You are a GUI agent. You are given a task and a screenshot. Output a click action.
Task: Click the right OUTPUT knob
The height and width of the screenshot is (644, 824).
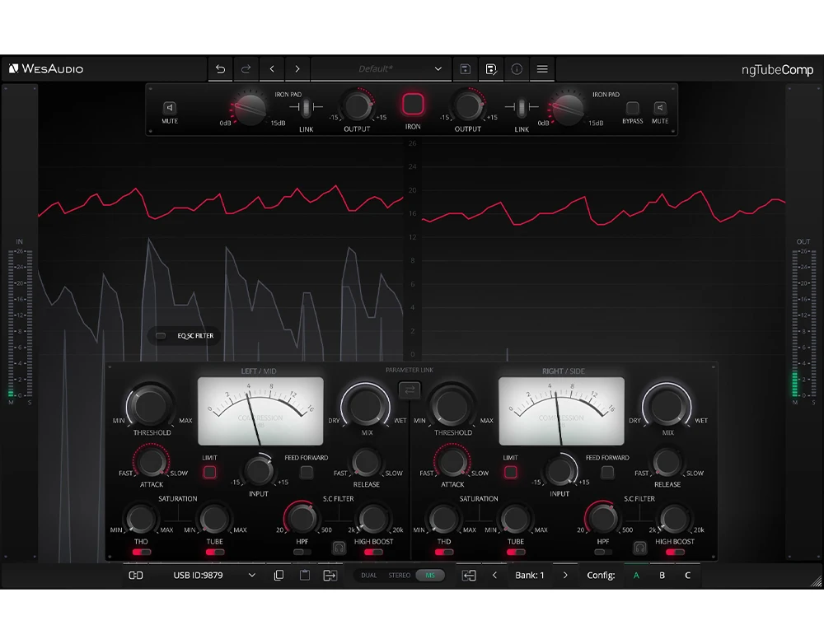pyautogui.click(x=468, y=105)
